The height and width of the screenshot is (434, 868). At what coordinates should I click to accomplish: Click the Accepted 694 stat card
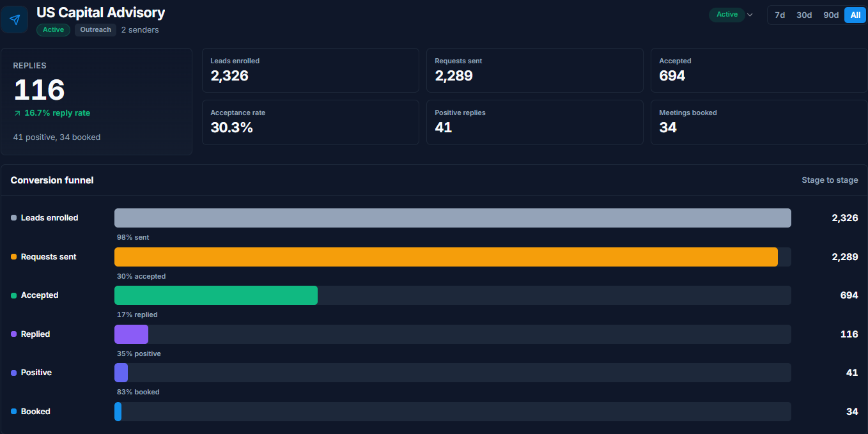[x=759, y=70]
